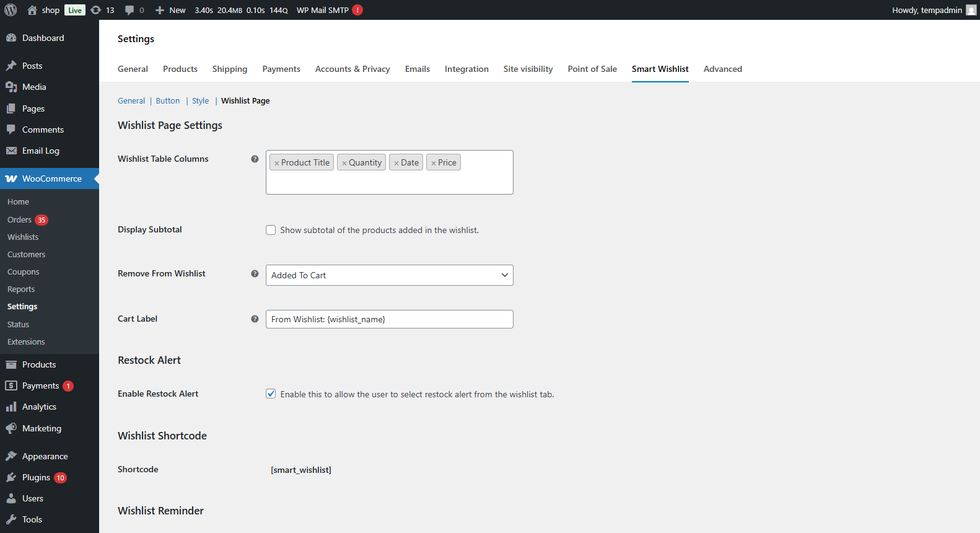Image resolution: width=980 pixels, height=533 pixels.
Task: Open the Plugins menu in sidebar
Action: click(x=36, y=477)
